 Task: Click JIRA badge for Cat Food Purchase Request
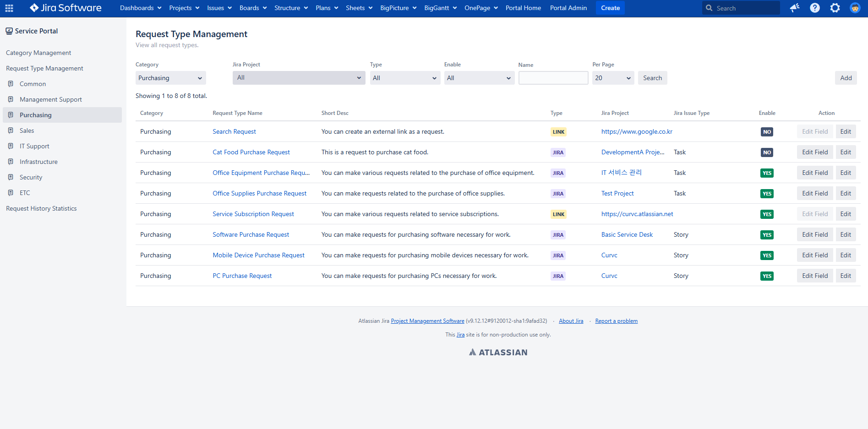pyautogui.click(x=558, y=152)
